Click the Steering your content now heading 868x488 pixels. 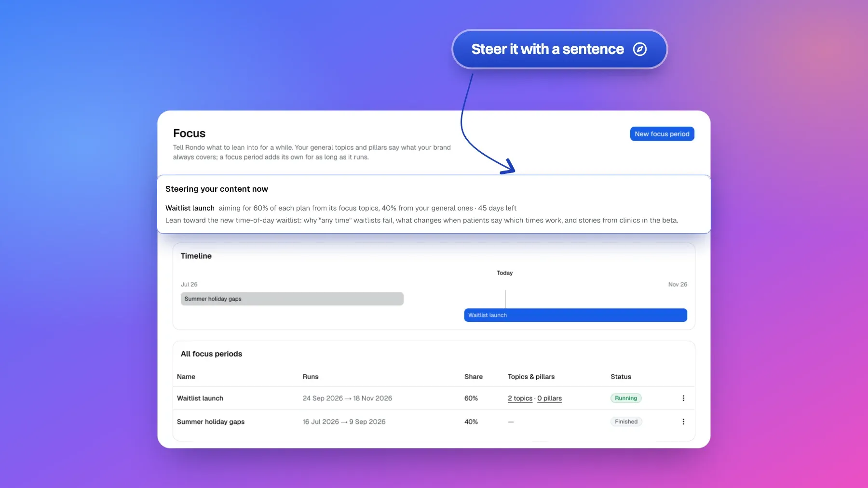(x=217, y=189)
